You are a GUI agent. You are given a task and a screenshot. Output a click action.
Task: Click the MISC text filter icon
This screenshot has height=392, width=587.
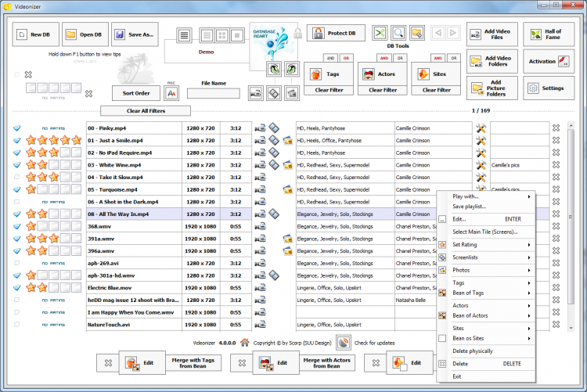pos(171,93)
